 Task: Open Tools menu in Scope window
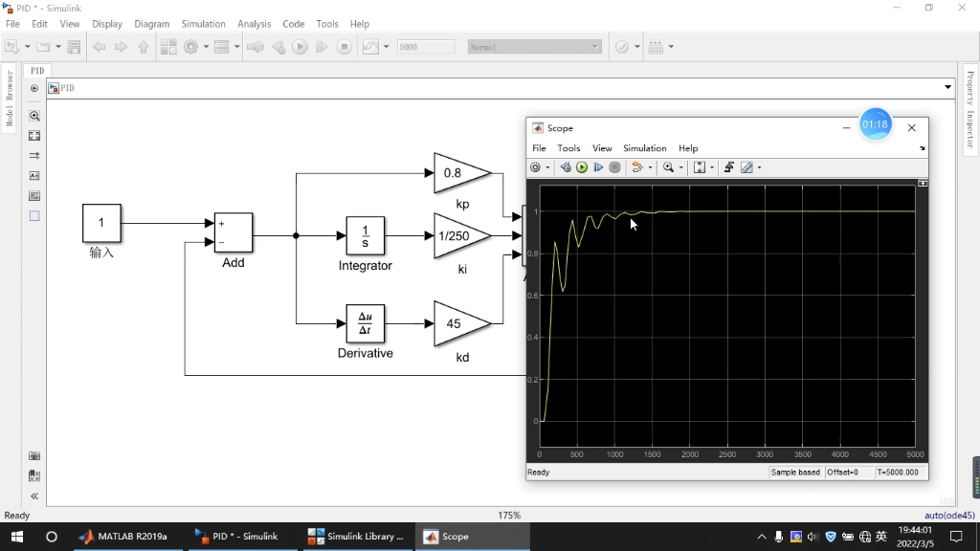(x=568, y=148)
